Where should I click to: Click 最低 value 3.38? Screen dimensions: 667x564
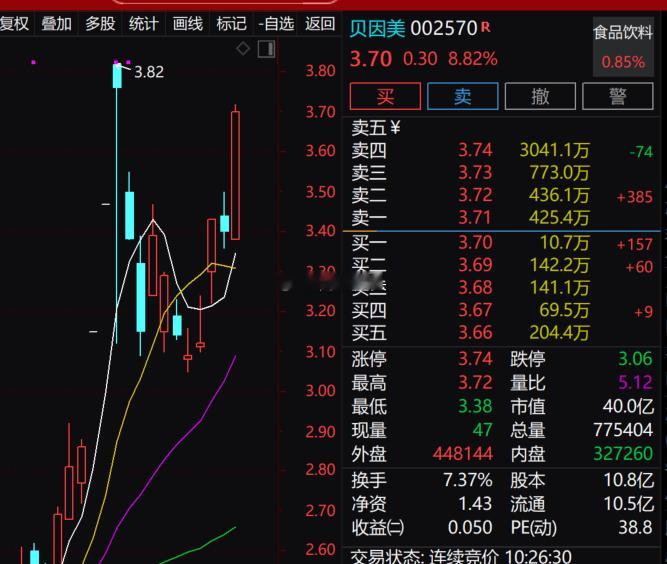475,406
